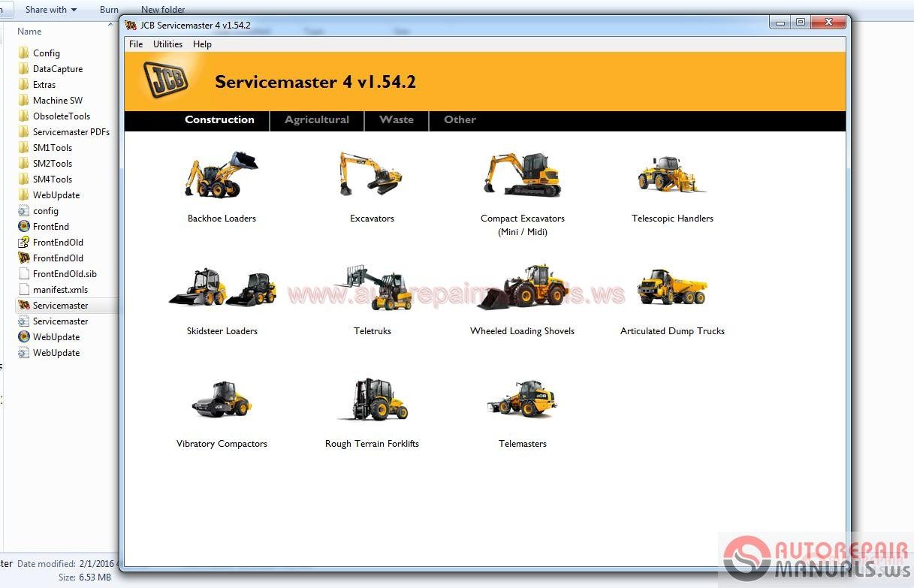Open the Share with dropdown in Explorer
The height and width of the screenshot is (588, 914).
(51, 10)
